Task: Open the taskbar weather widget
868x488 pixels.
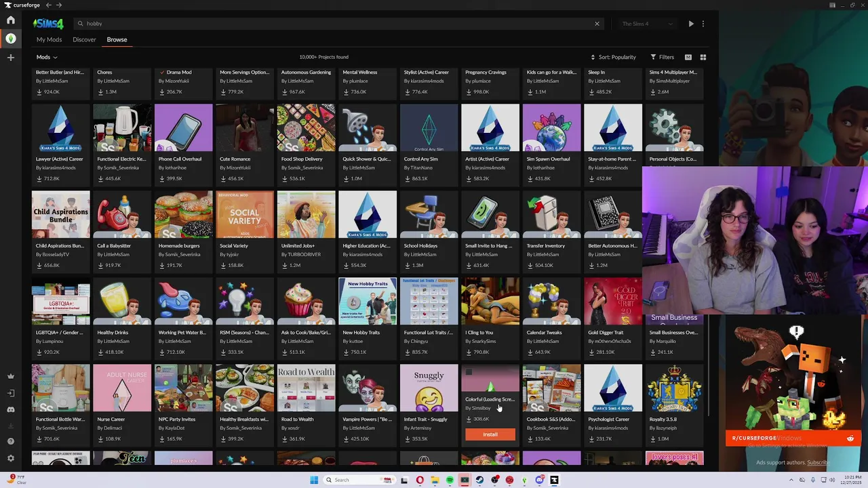Action: point(16,480)
